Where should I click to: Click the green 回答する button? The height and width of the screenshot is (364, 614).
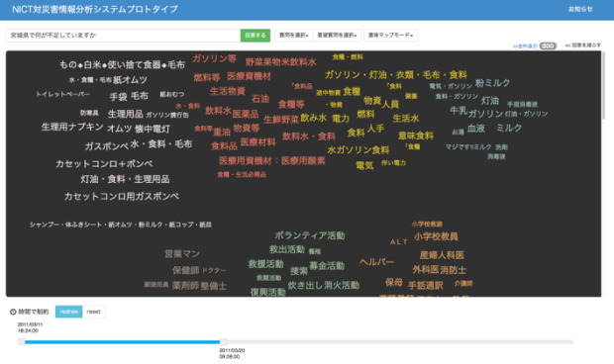coord(256,36)
